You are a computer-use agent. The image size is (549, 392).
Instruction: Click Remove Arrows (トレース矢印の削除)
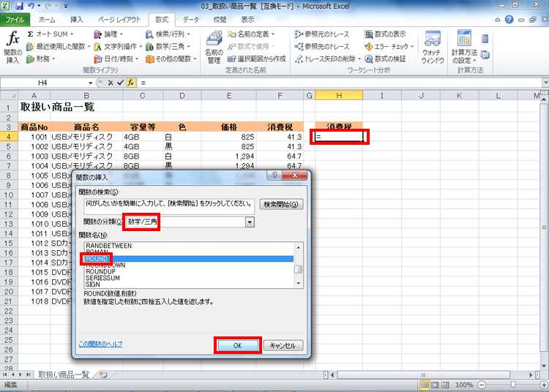[x=328, y=59]
